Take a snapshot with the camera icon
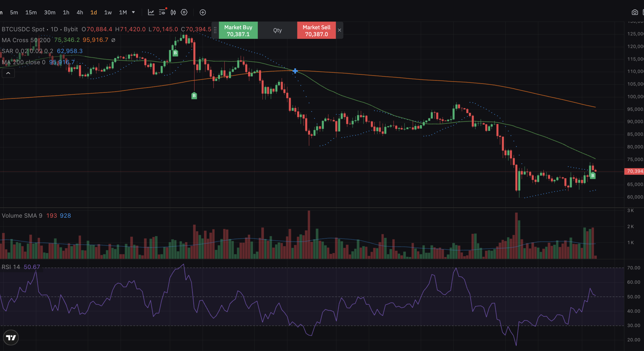 pos(635,12)
